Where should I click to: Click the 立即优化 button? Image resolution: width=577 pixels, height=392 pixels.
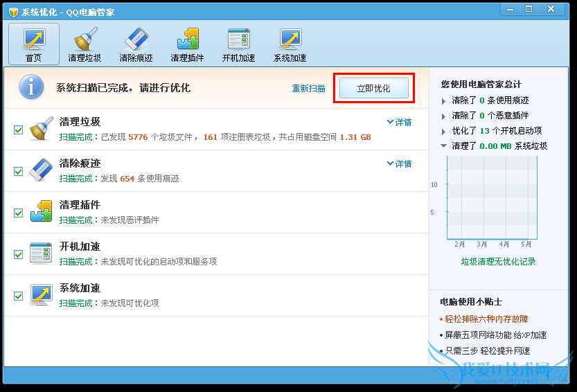point(374,88)
